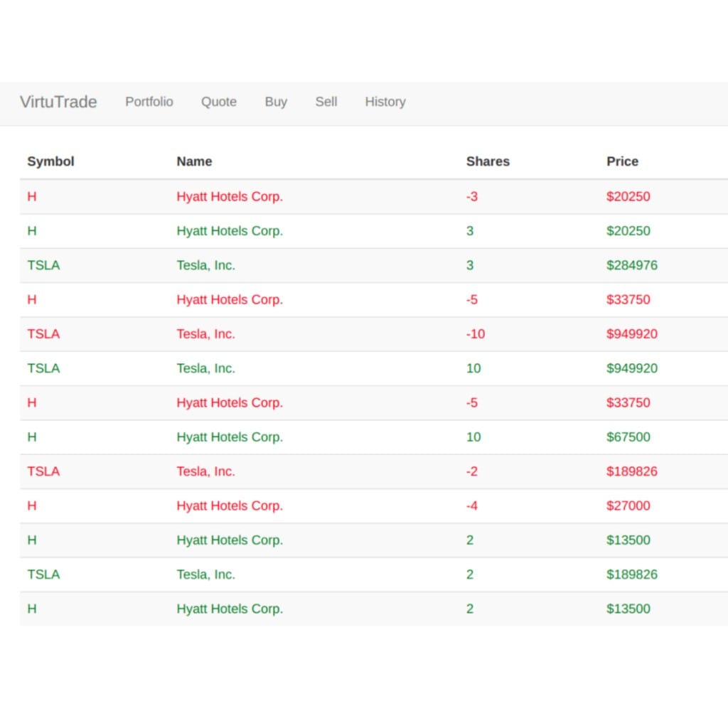The height and width of the screenshot is (728, 728).
Task: Open the VirtuTrade home brand link
Action: (58, 102)
